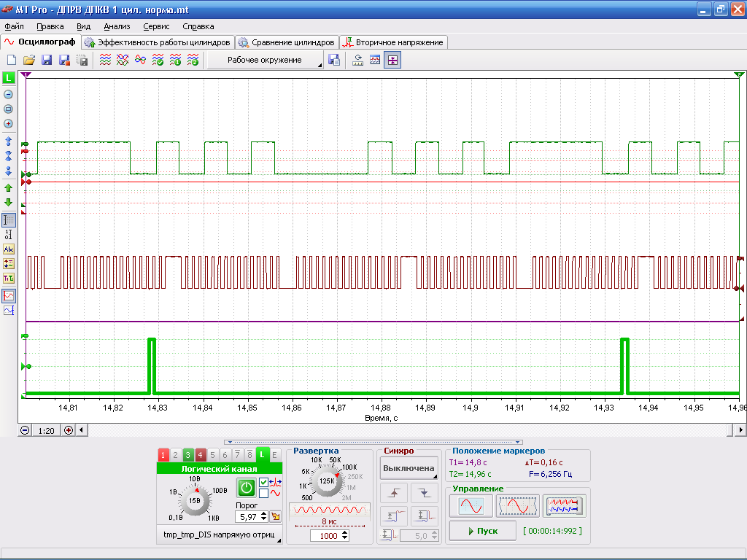
Task: Click the crossed waveforms icon
Action: click(x=123, y=60)
